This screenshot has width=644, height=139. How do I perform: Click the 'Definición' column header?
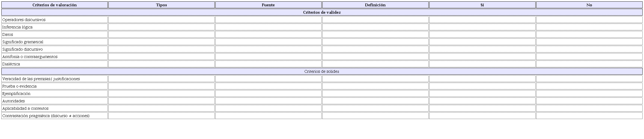(x=375, y=5)
